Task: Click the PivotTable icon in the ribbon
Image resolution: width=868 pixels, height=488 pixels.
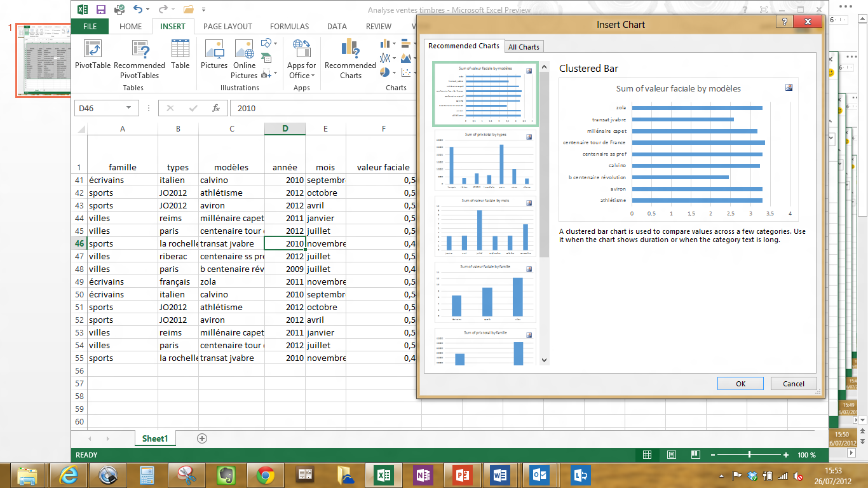Action: click(93, 50)
